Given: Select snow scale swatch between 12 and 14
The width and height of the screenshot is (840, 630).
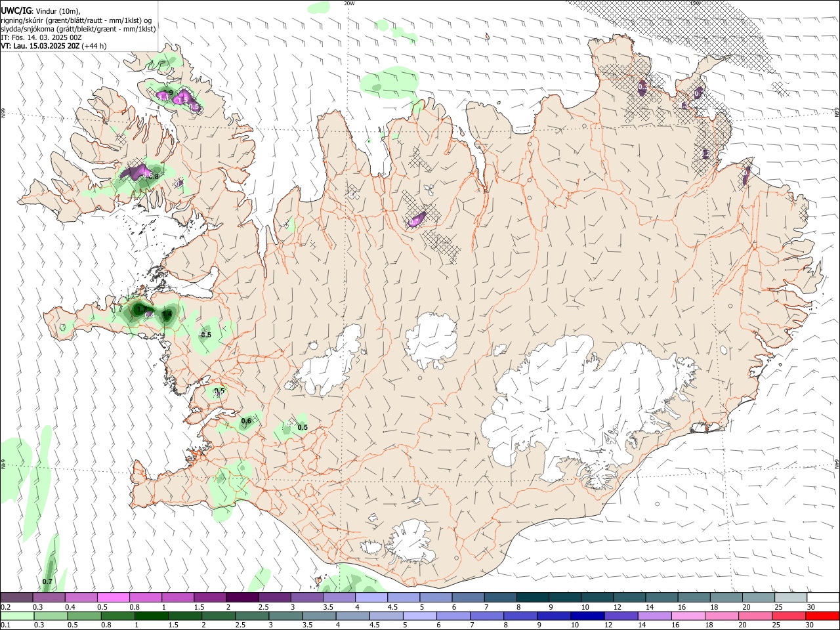Looking at the screenshot, I should click(x=629, y=598).
